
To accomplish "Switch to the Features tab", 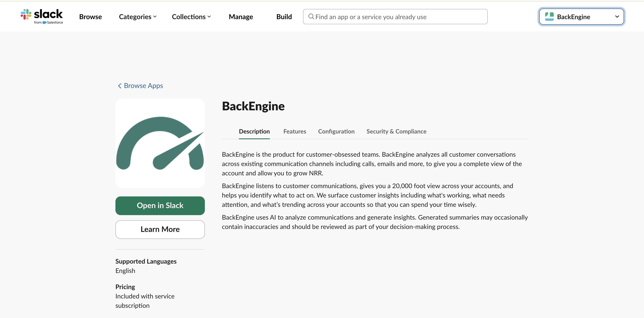I will pos(295,131).
